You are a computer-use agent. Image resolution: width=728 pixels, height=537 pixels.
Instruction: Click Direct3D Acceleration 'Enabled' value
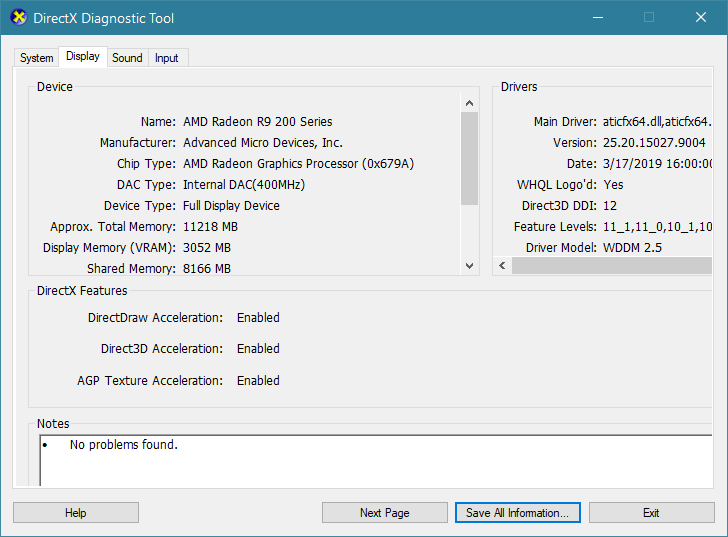(258, 349)
